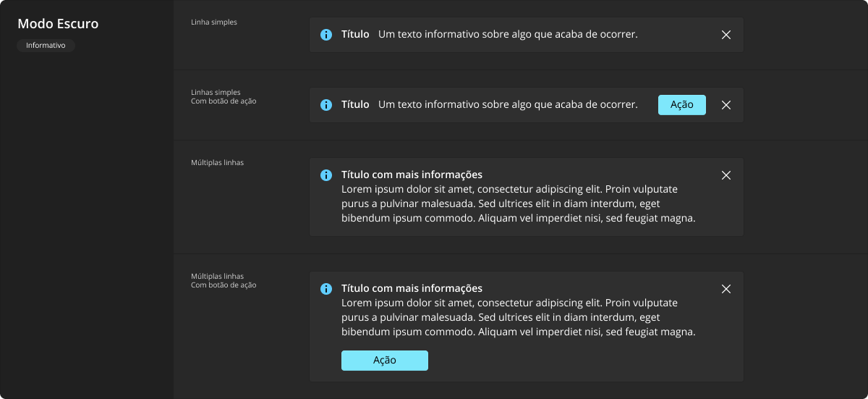Click the 'Múltiplas linhas Com botão de ação' label
Screen dimensions: 868x399
coord(224,281)
